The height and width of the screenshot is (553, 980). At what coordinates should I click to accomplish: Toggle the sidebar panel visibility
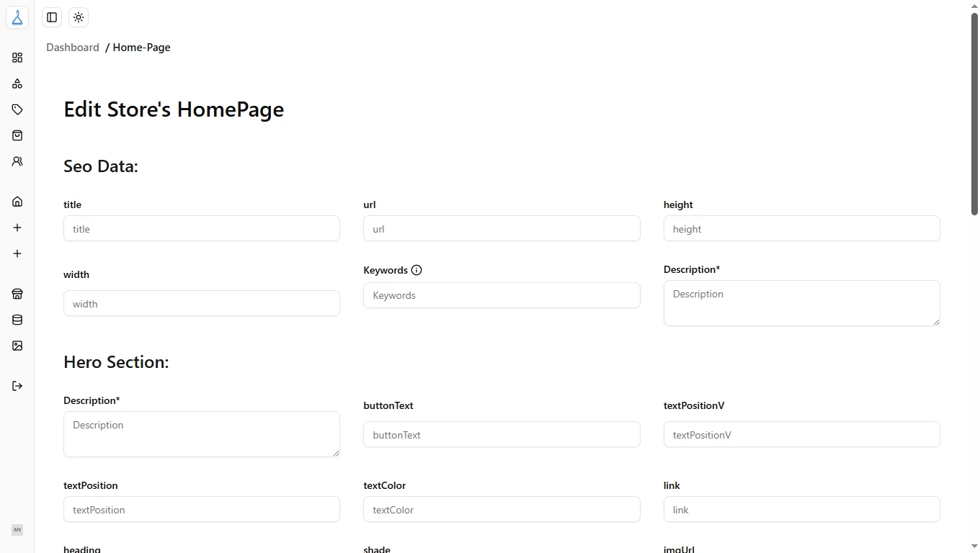pos(50,17)
